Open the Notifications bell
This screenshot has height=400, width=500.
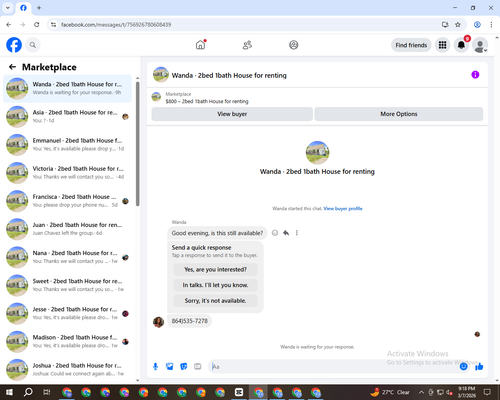click(461, 45)
